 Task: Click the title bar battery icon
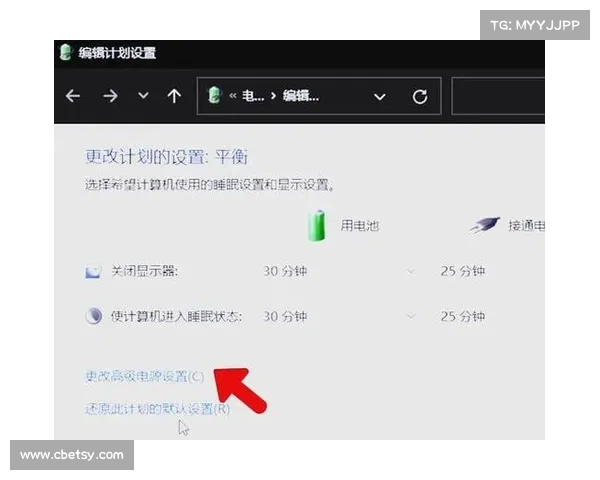[66, 52]
